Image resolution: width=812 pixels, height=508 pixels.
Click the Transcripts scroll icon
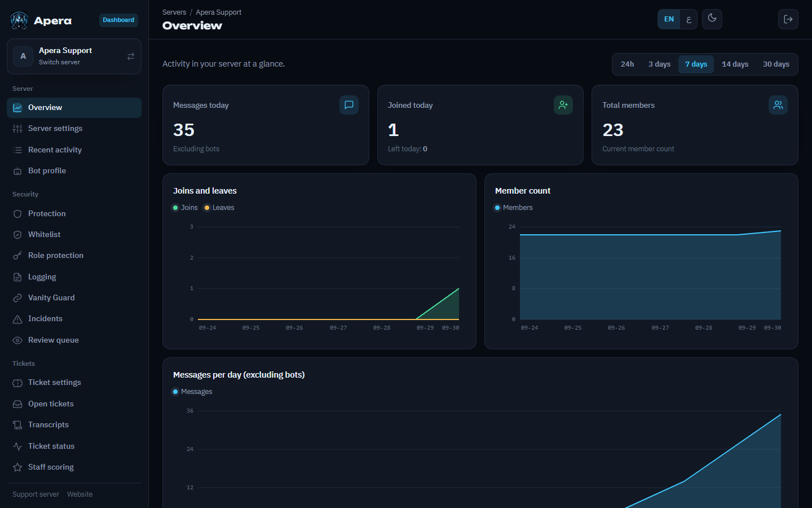(x=17, y=425)
